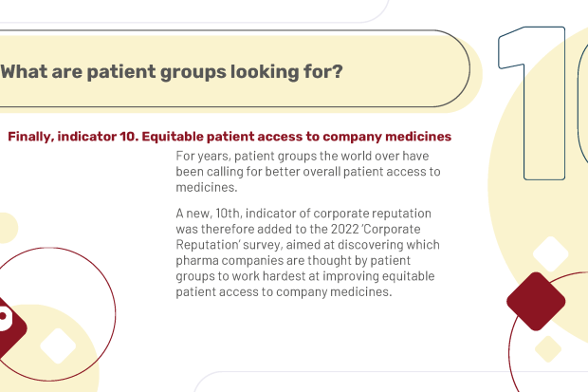Screen dimensions: 588x392
Task: Click the paragraph starting 'For years, patient groups'
Action: (308, 172)
